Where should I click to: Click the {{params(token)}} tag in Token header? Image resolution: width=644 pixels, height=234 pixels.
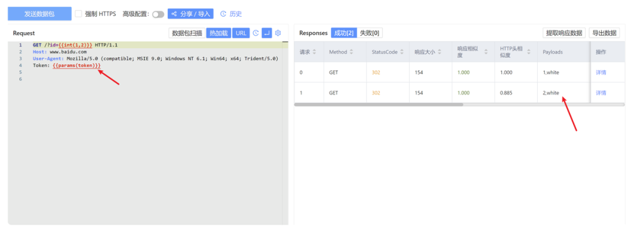click(x=76, y=65)
